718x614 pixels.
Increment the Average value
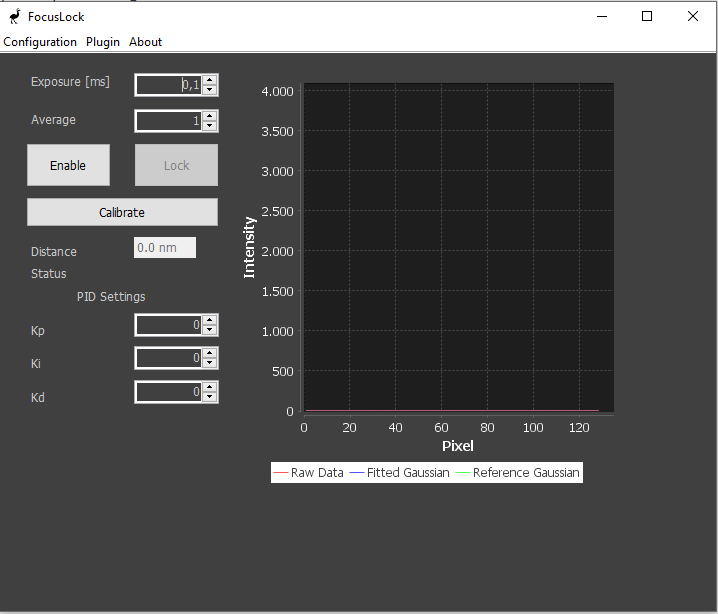coord(210,116)
